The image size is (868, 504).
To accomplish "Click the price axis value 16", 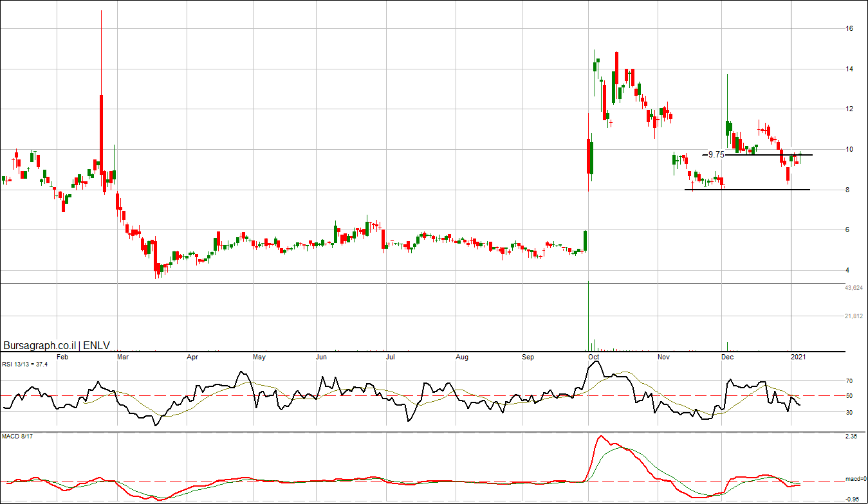I will click(x=849, y=29).
